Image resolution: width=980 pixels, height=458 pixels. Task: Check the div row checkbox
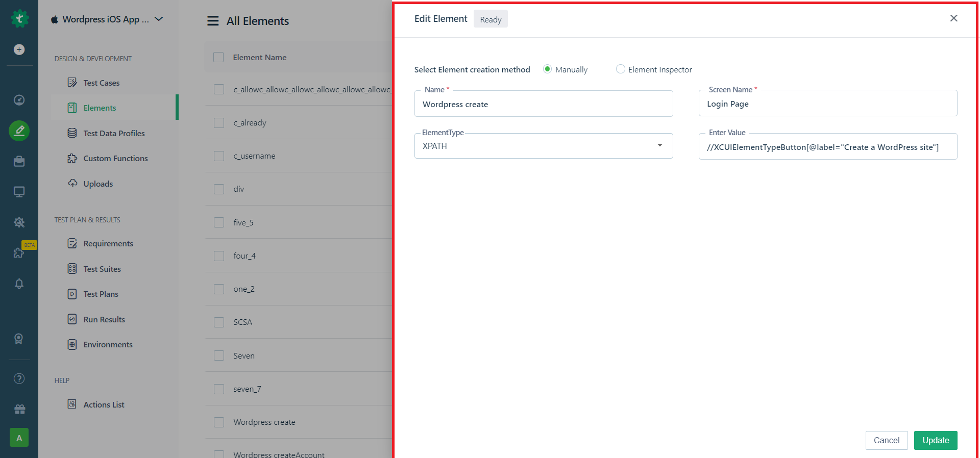click(x=219, y=189)
